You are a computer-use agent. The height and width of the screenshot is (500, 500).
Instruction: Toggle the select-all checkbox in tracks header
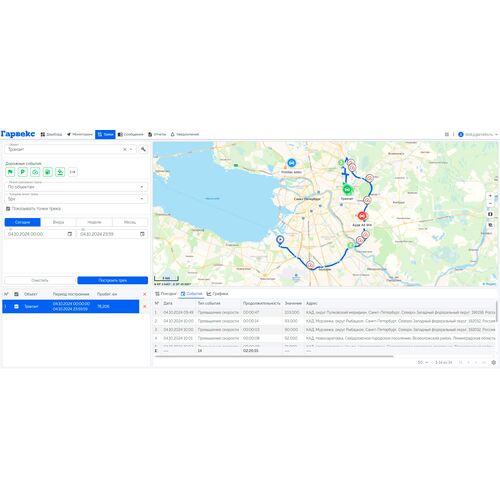point(16,294)
